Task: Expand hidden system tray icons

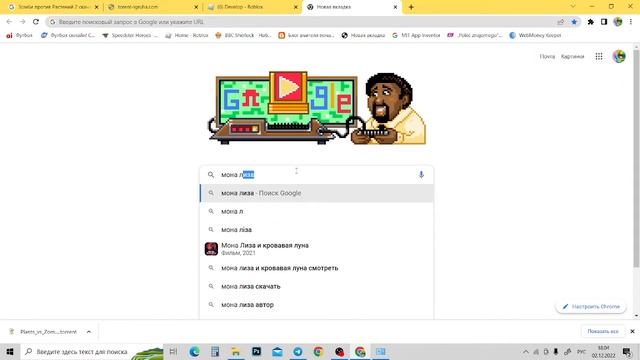Action: [526, 351]
